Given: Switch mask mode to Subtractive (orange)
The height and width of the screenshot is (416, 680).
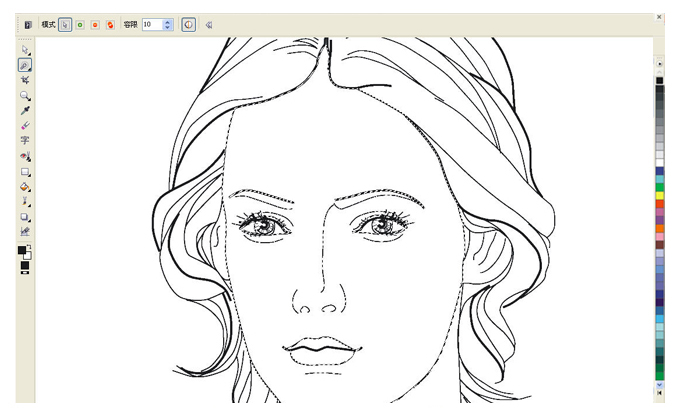Looking at the screenshot, I should (x=95, y=25).
